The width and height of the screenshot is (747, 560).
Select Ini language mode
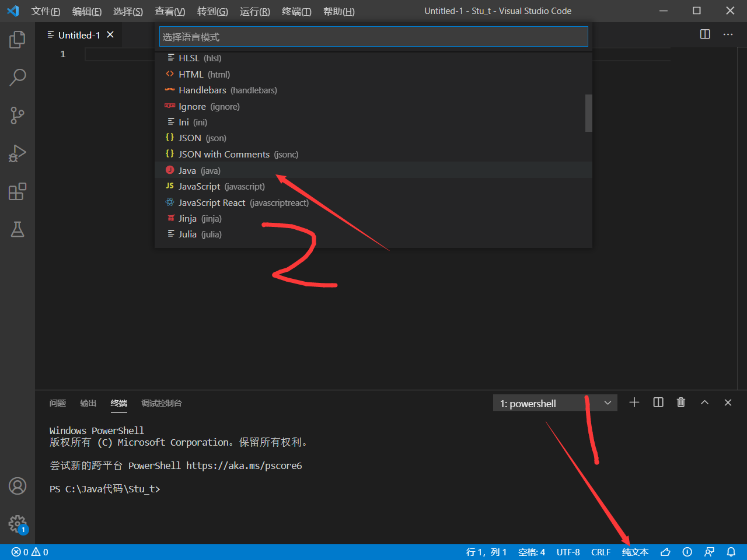(x=373, y=122)
